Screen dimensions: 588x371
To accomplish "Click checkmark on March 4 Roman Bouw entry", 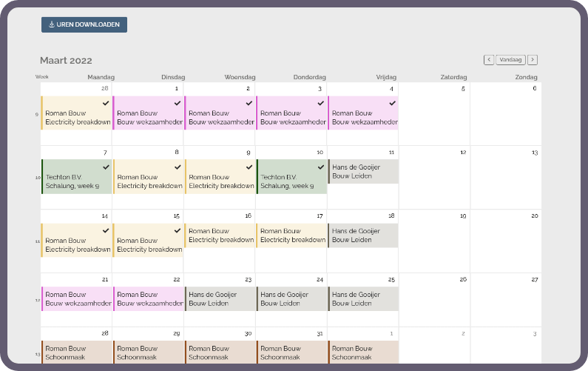I will [392, 103].
